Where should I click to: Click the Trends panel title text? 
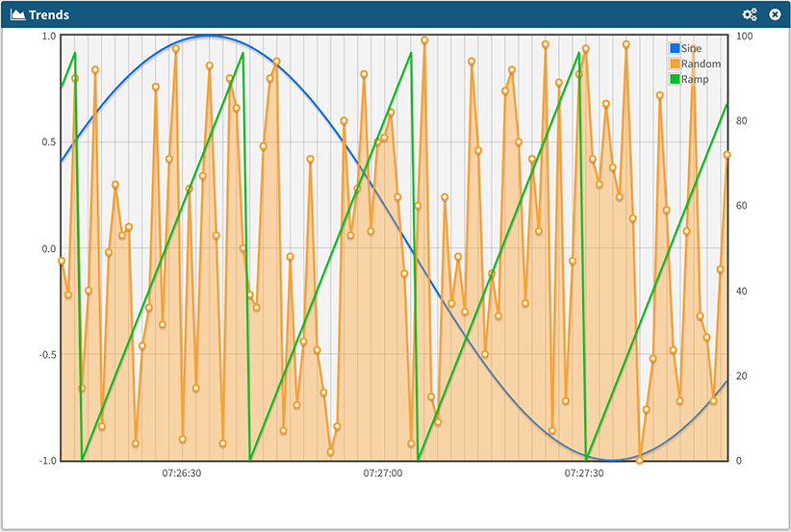coord(48,15)
